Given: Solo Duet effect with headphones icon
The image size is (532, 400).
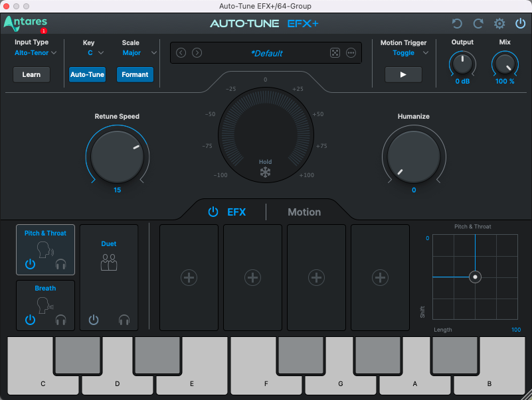Looking at the screenshot, I should 124,320.
